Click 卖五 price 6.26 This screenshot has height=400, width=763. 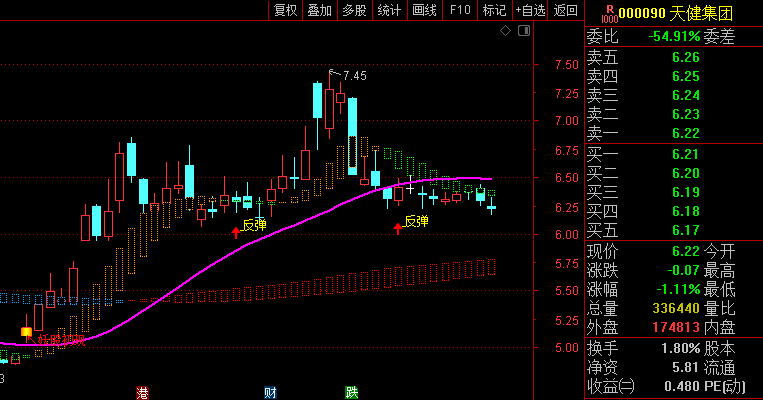coord(686,57)
